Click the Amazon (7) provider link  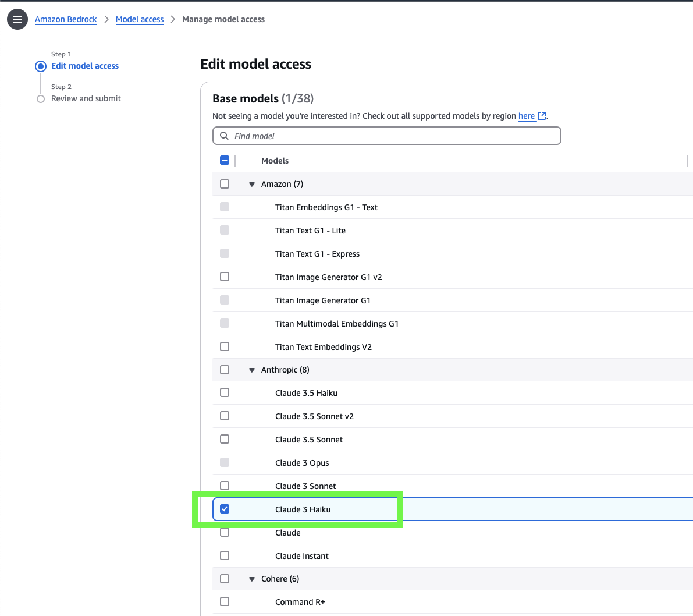point(282,184)
